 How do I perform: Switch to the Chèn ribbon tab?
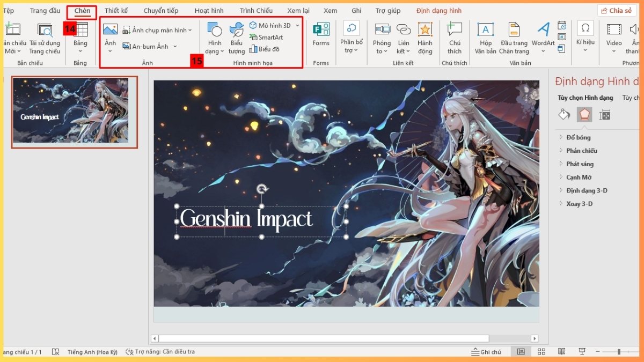(x=82, y=10)
